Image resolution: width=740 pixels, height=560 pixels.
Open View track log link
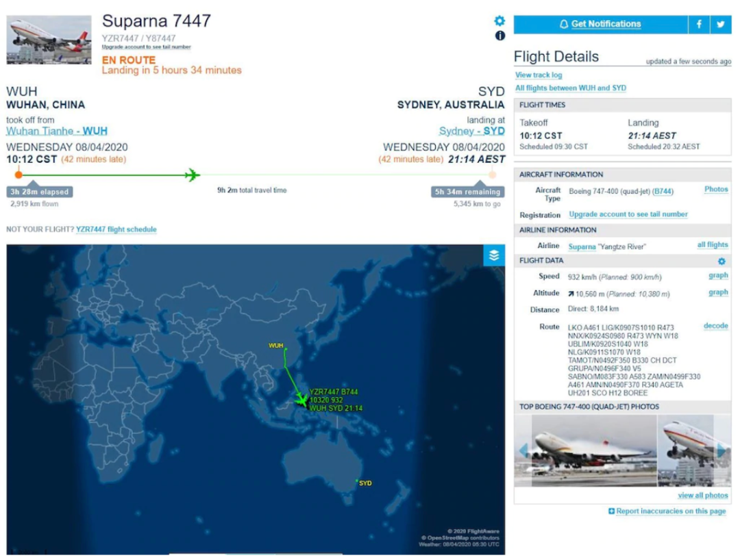click(x=539, y=75)
